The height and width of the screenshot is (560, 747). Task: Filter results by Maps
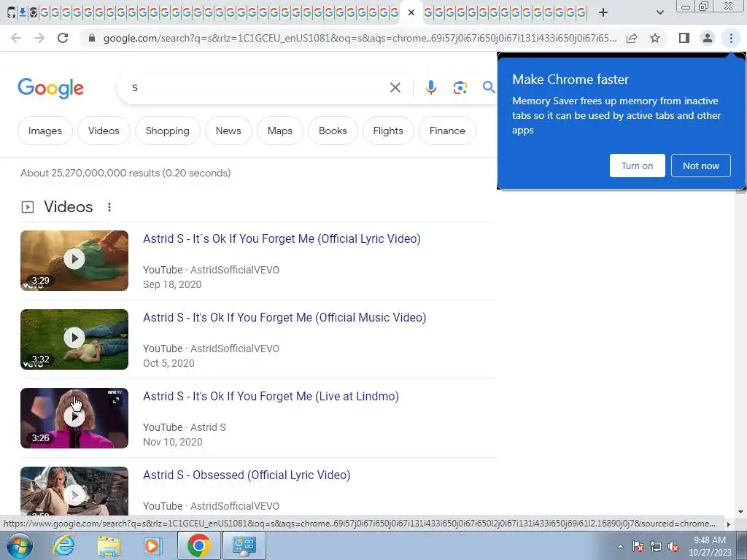[x=279, y=131]
